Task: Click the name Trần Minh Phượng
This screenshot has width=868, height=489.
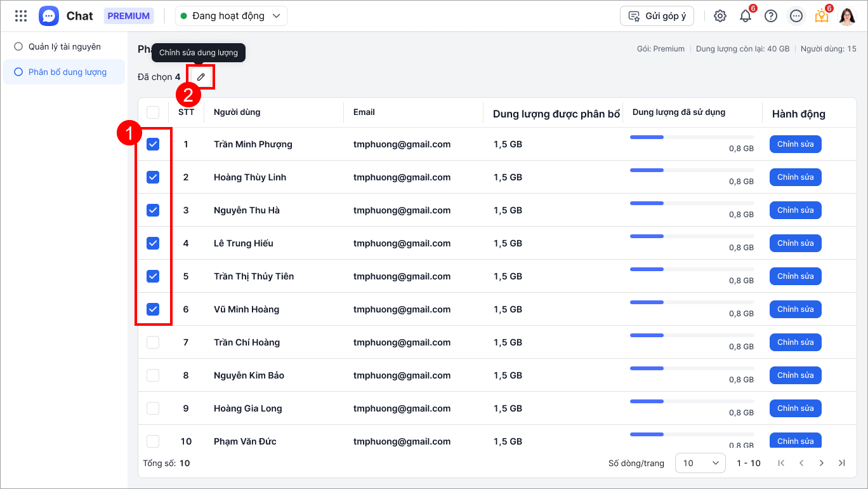Action: (253, 144)
